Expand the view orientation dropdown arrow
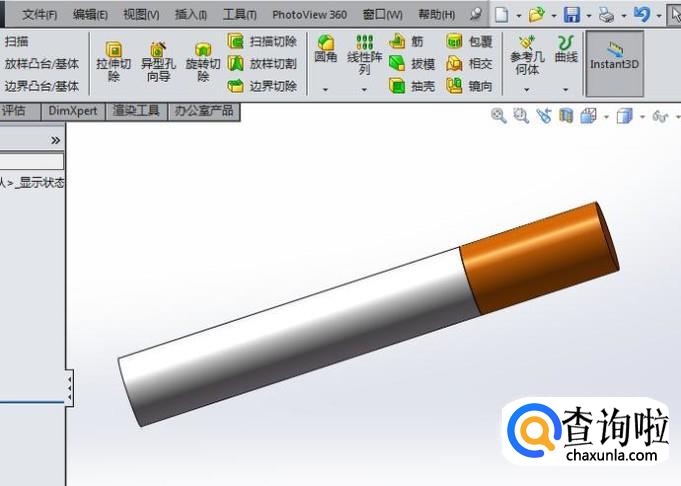The height and width of the screenshot is (486, 681). (x=606, y=117)
